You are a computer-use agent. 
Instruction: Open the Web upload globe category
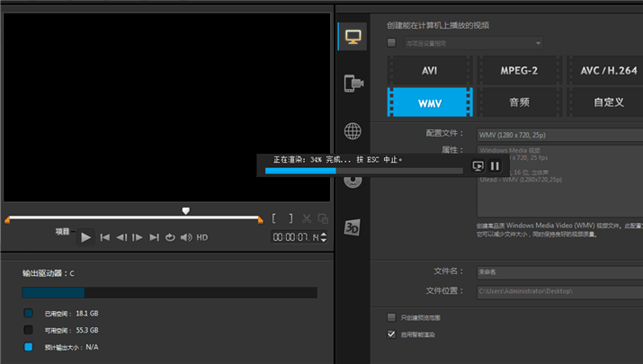tap(353, 131)
